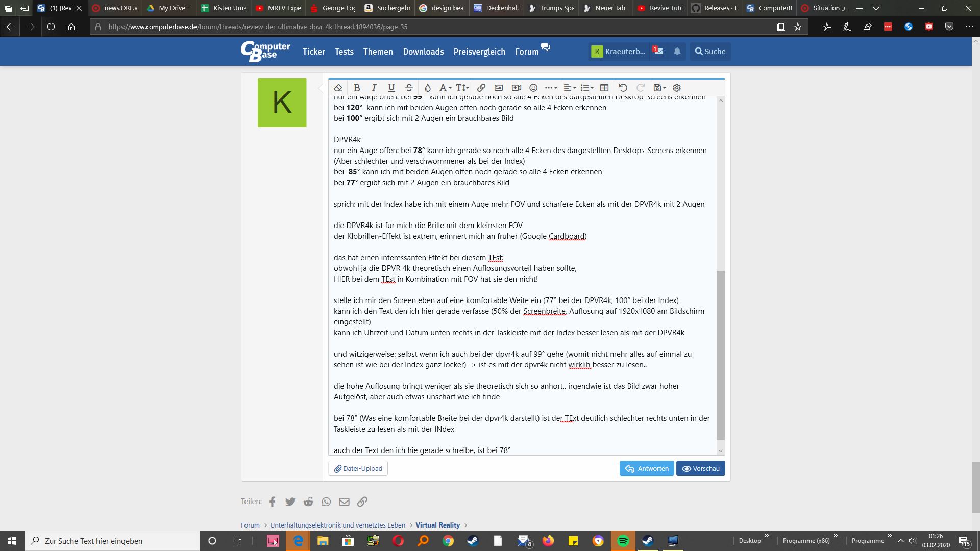The height and width of the screenshot is (551, 980).
Task: Toggle bold formatting
Action: pyautogui.click(x=357, y=88)
